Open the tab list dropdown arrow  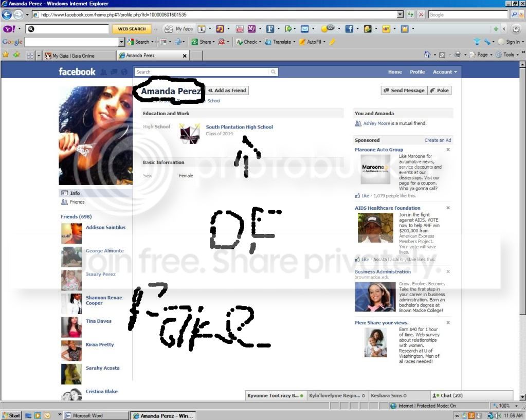[x=39, y=56]
